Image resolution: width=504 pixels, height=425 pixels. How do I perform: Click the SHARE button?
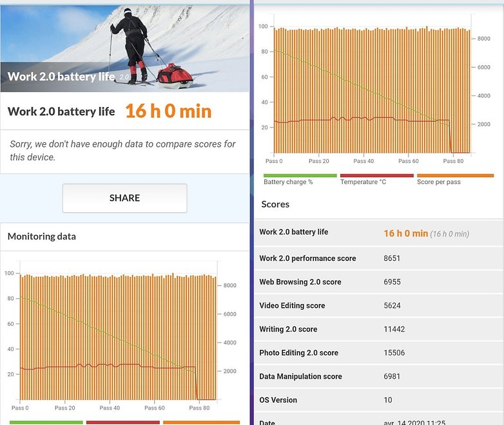[125, 198]
